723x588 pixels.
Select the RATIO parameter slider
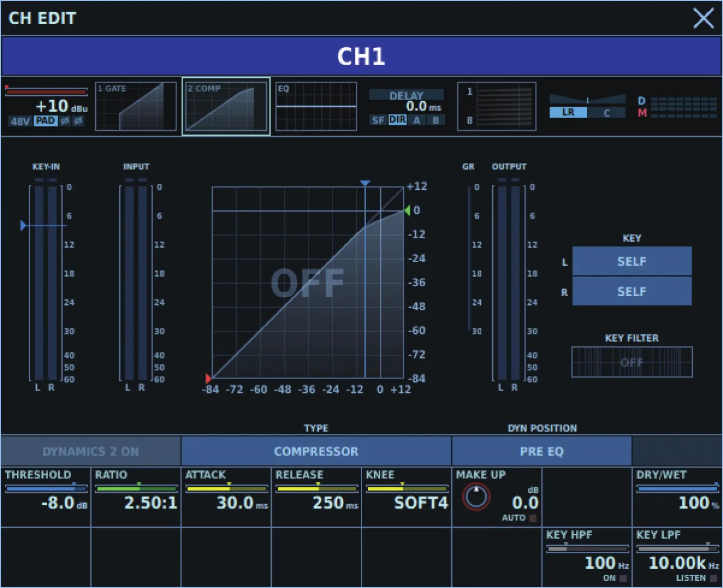136,489
